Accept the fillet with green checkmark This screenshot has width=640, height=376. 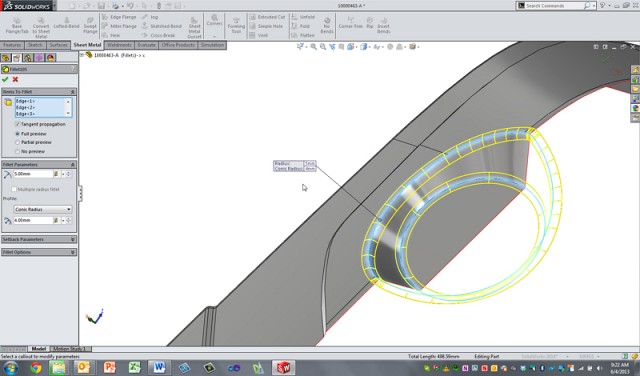pos(5,79)
